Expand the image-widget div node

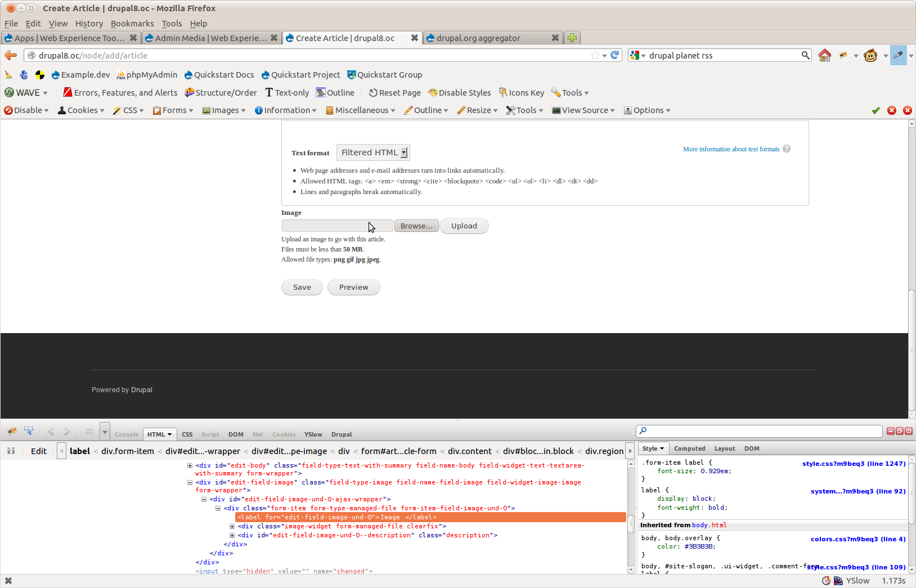pyautogui.click(x=232, y=526)
